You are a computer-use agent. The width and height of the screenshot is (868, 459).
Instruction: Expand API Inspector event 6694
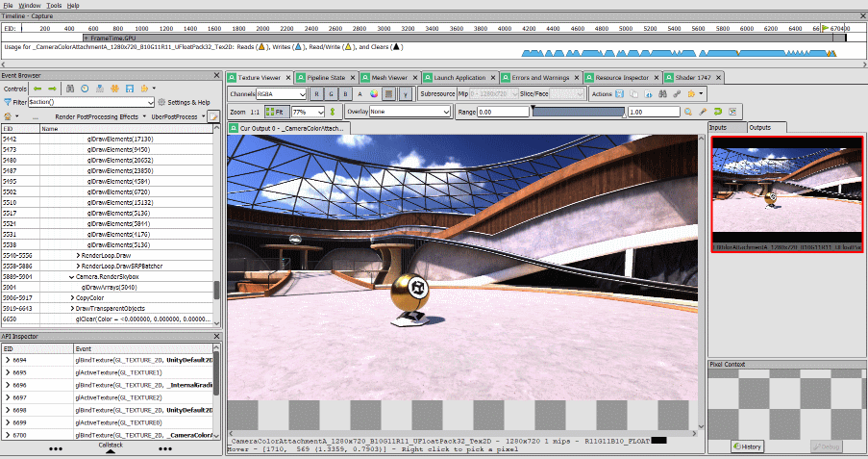coord(8,360)
